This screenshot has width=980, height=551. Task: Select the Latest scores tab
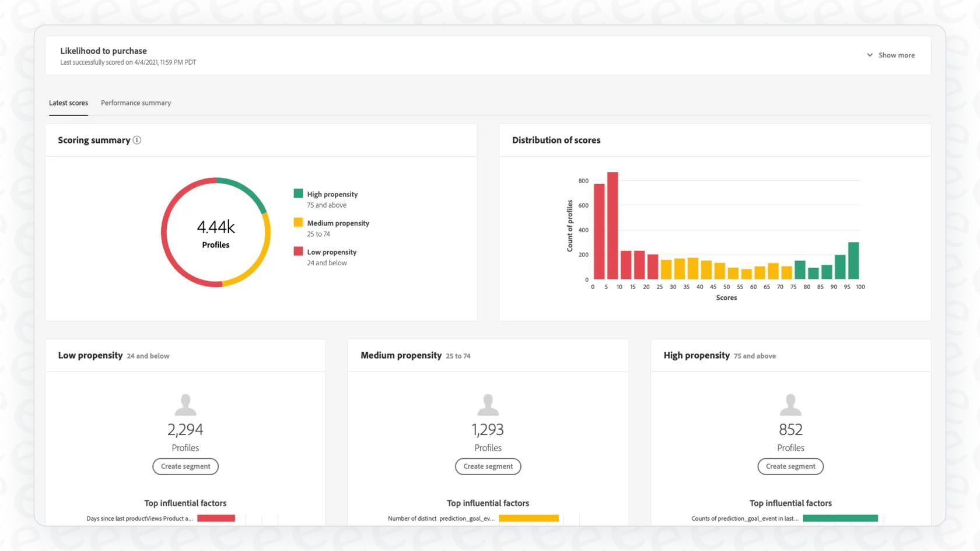[68, 103]
